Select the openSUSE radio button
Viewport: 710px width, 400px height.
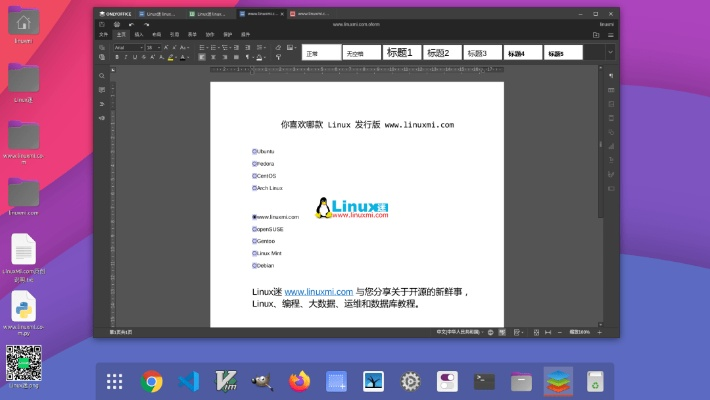254,229
